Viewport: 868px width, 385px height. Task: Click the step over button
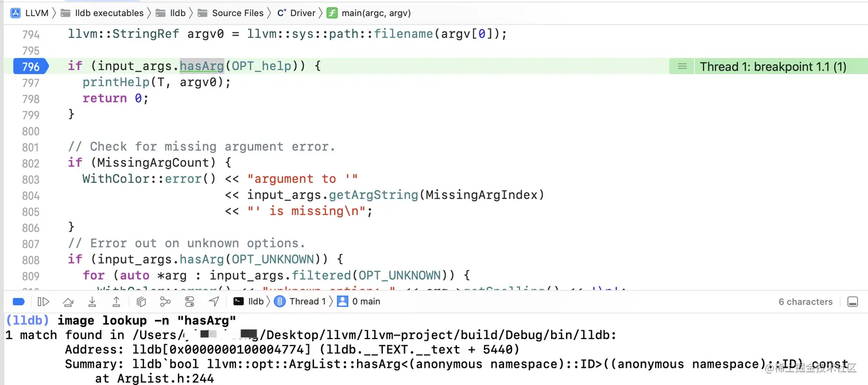pos(68,302)
